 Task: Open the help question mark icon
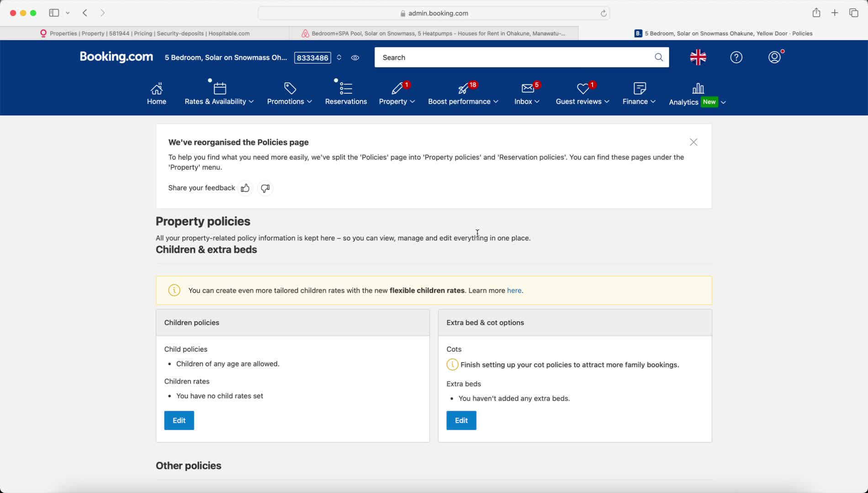point(736,57)
